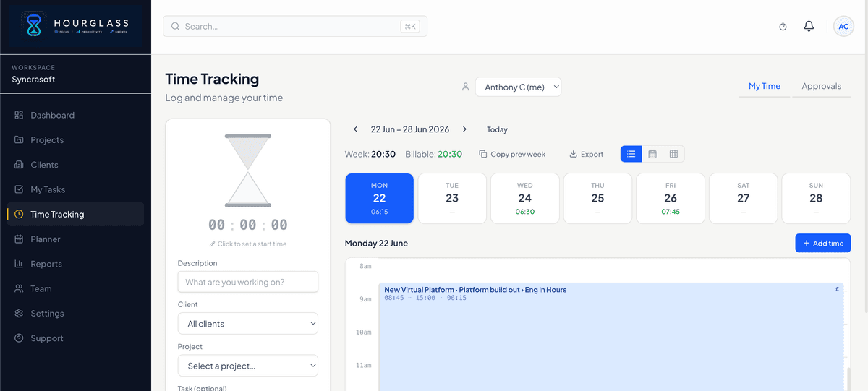This screenshot has height=391, width=868.
Task: Select Tuesday 23 day card
Action: pyautogui.click(x=452, y=198)
